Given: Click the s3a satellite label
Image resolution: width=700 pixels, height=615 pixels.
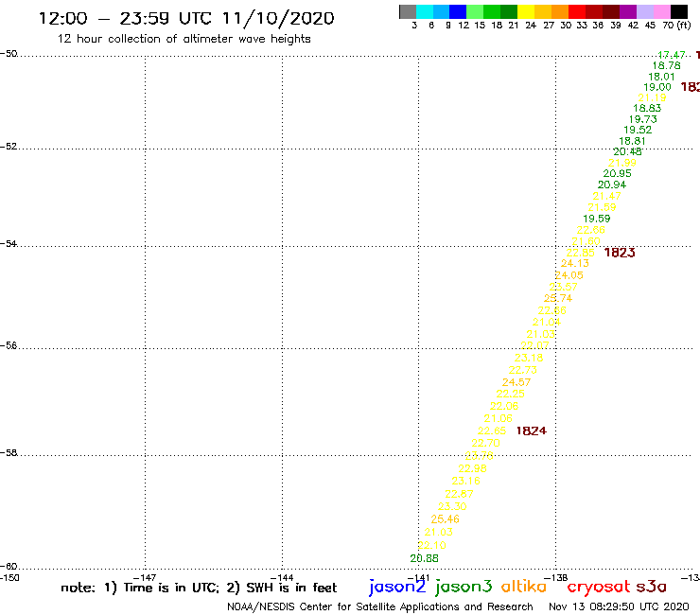Looking at the screenshot, I should click(651, 587).
